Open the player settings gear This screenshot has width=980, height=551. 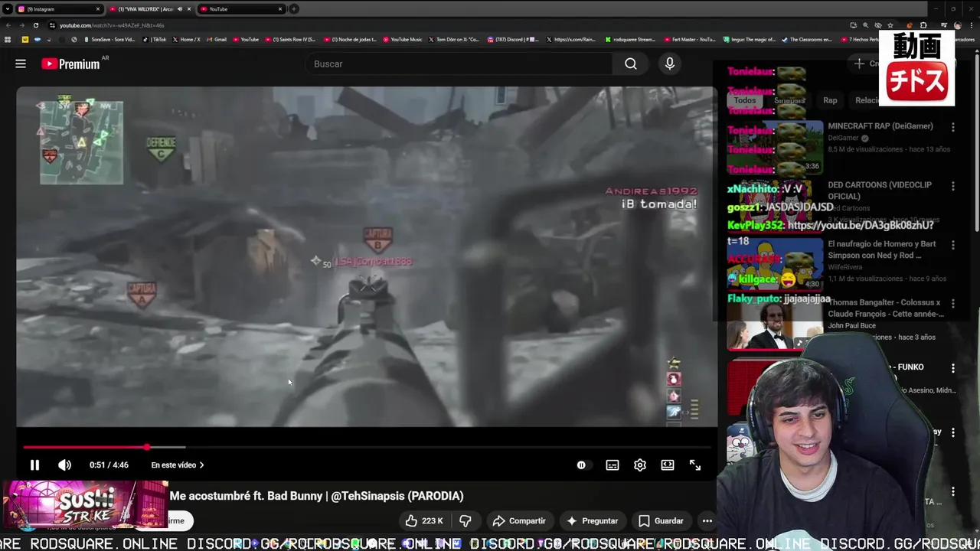tap(640, 465)
